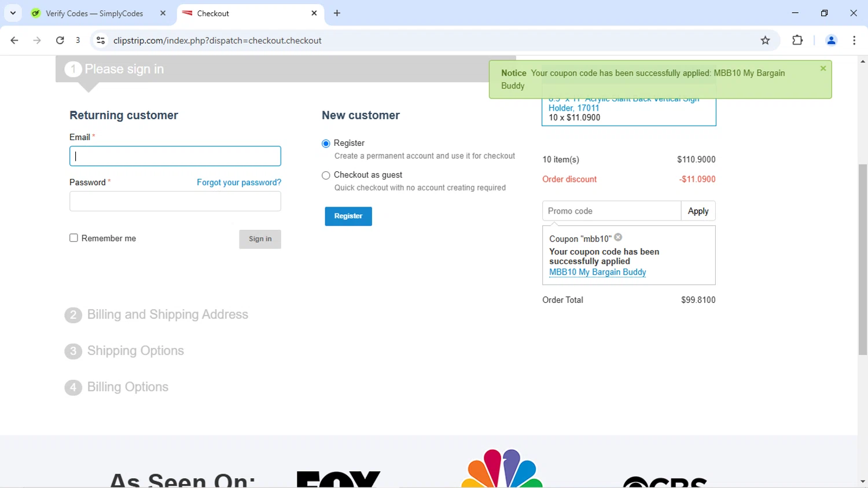Choose Checkout as guest radio option

(x=326, y=175)
